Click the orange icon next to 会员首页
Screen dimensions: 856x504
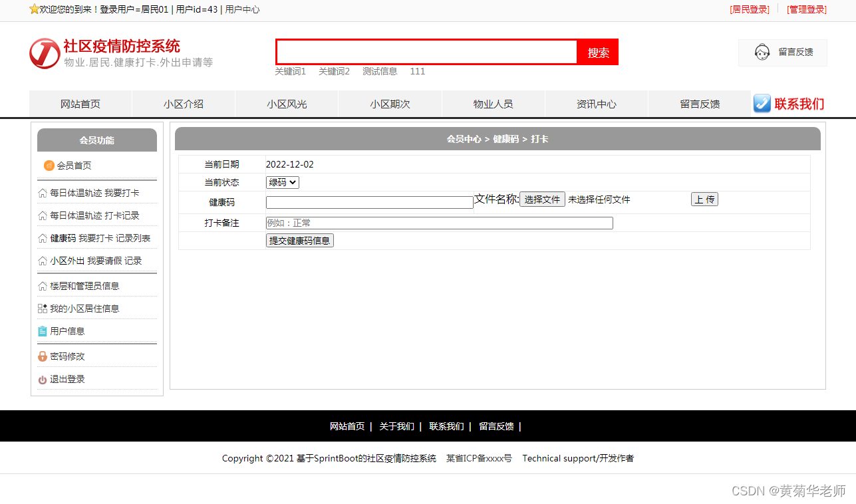[x=49, y=166]
